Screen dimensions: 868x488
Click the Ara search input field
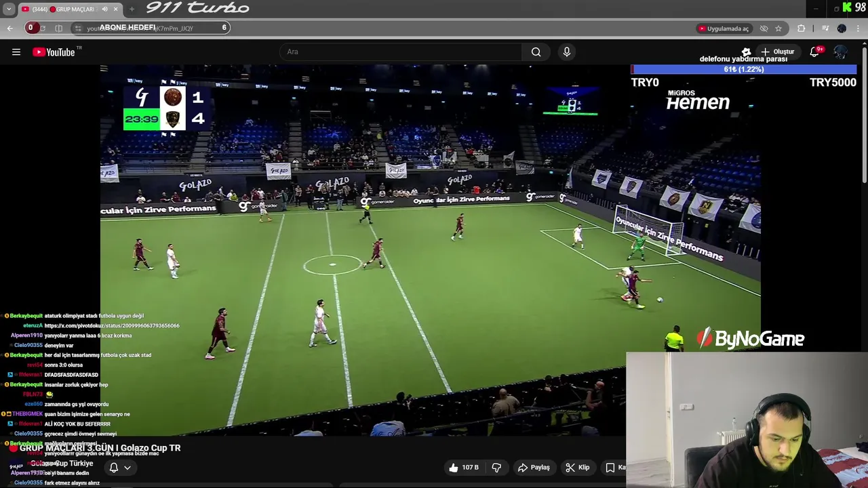point(401,52)
